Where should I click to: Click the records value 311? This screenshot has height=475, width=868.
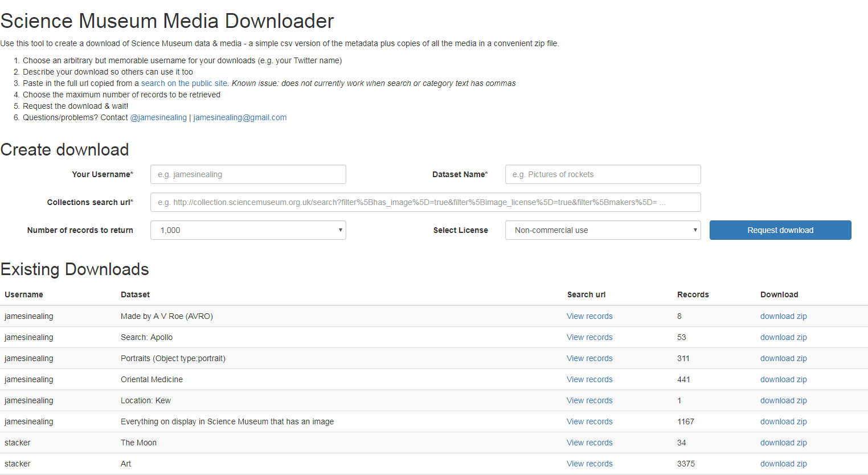(683, 358)
